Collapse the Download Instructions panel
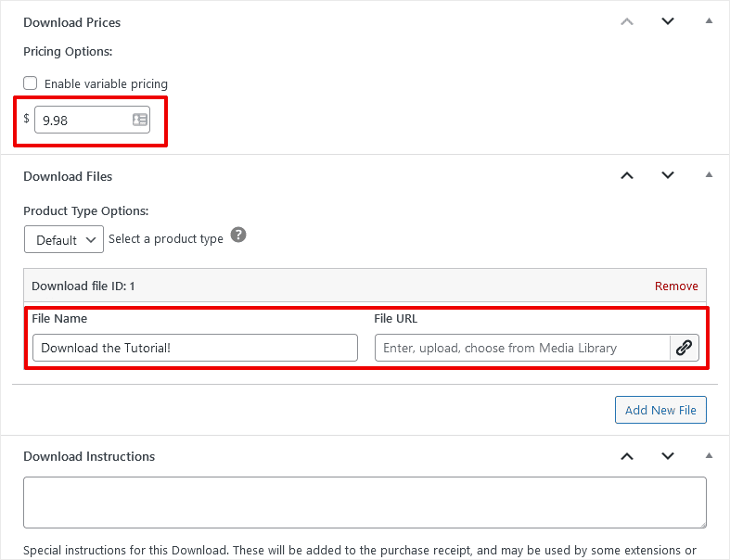Screen dimensions: 730x560 (709, 455)
